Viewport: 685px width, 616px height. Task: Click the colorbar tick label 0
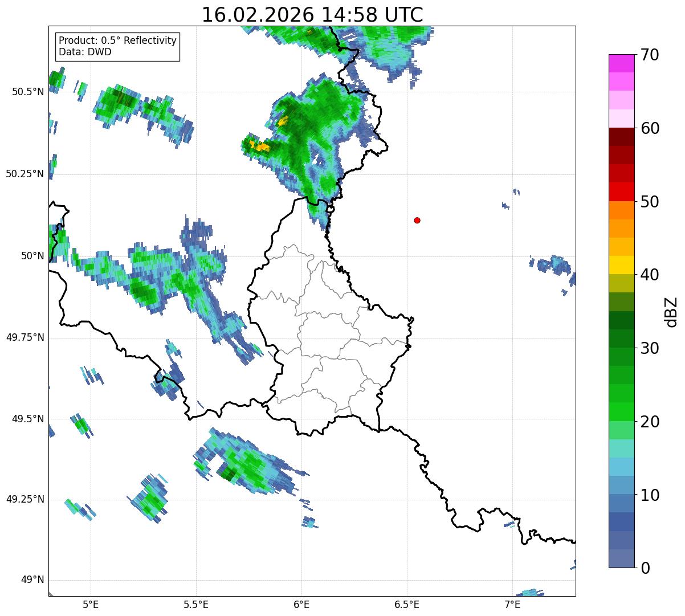(x=645, y=568)
